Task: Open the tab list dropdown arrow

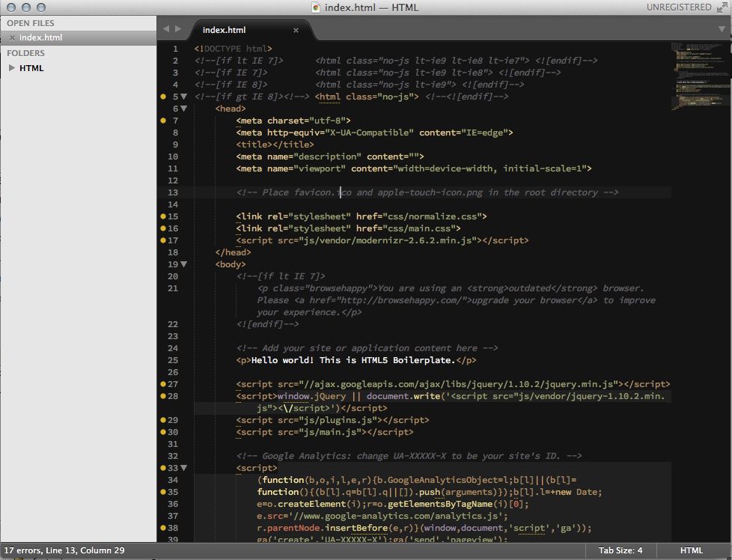Action: (722, 29)
